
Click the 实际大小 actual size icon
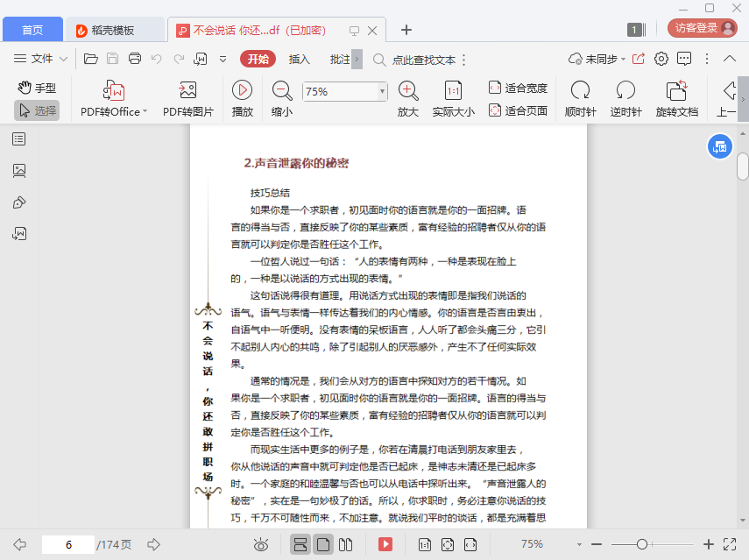click(x=453, y=90)
